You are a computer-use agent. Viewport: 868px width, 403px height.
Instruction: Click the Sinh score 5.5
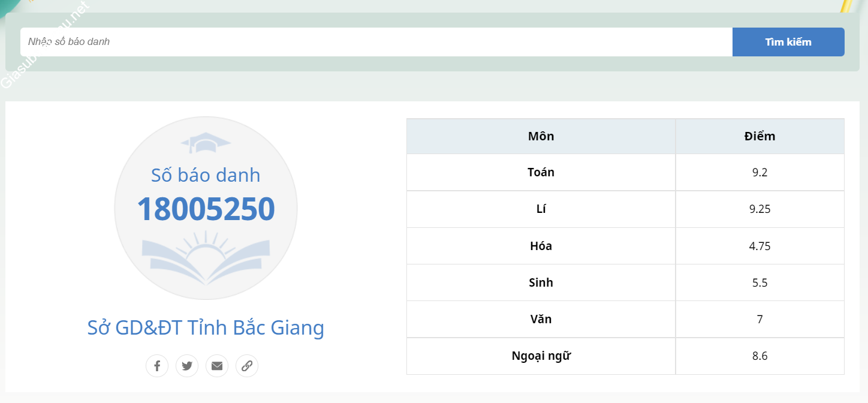point(759,282)
